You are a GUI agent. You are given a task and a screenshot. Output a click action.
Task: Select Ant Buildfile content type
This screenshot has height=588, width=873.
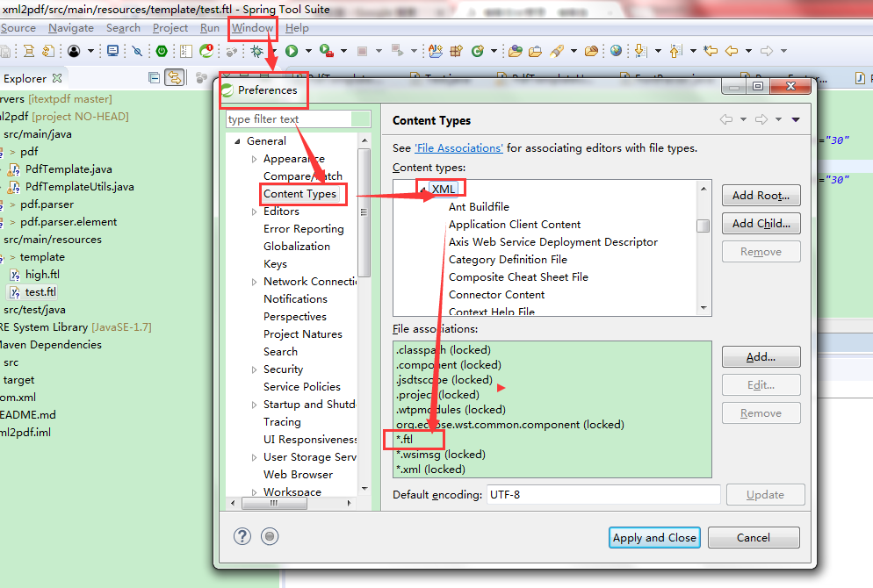click(x=479, y=207)
